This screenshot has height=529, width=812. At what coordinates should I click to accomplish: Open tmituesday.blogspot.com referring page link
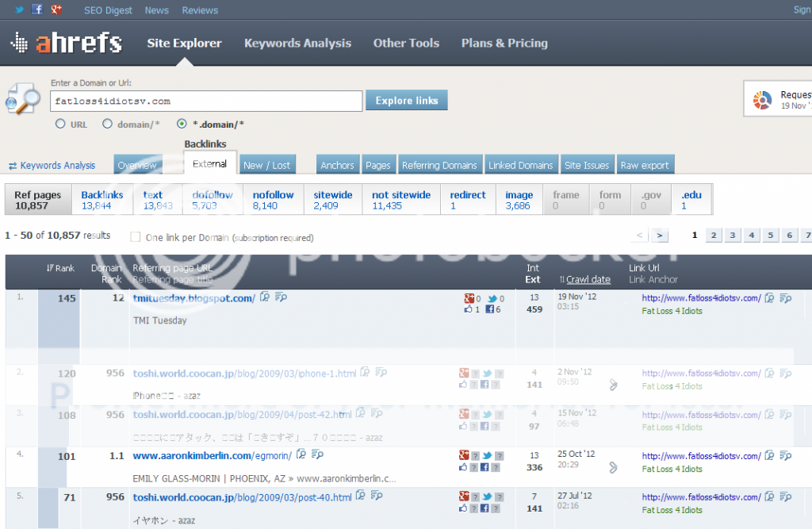pyautogui.click(x=193, y=298)
